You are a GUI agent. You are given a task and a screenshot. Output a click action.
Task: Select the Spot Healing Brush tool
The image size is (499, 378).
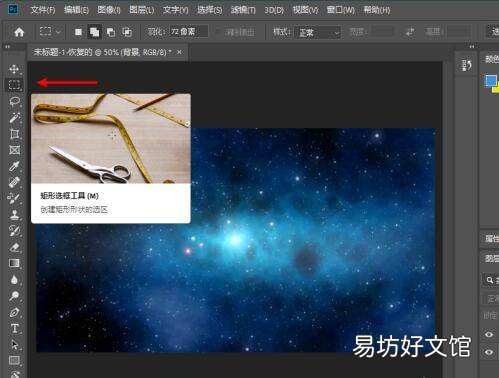point(14,182)
